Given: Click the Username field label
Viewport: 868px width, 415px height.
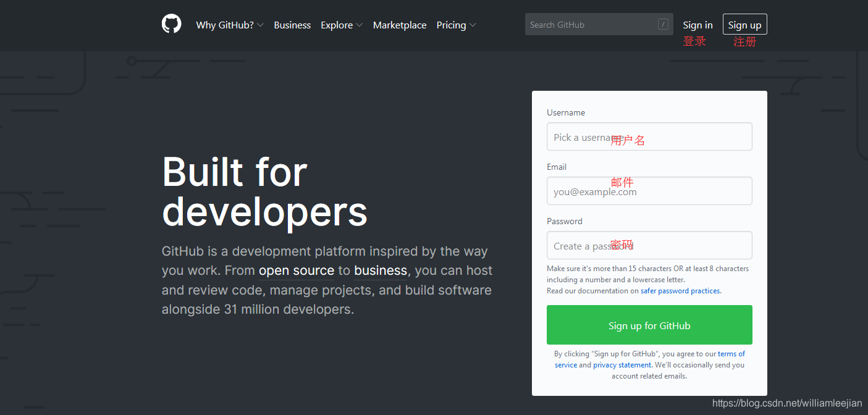Looking at the screenshot, I should (566, 112).
